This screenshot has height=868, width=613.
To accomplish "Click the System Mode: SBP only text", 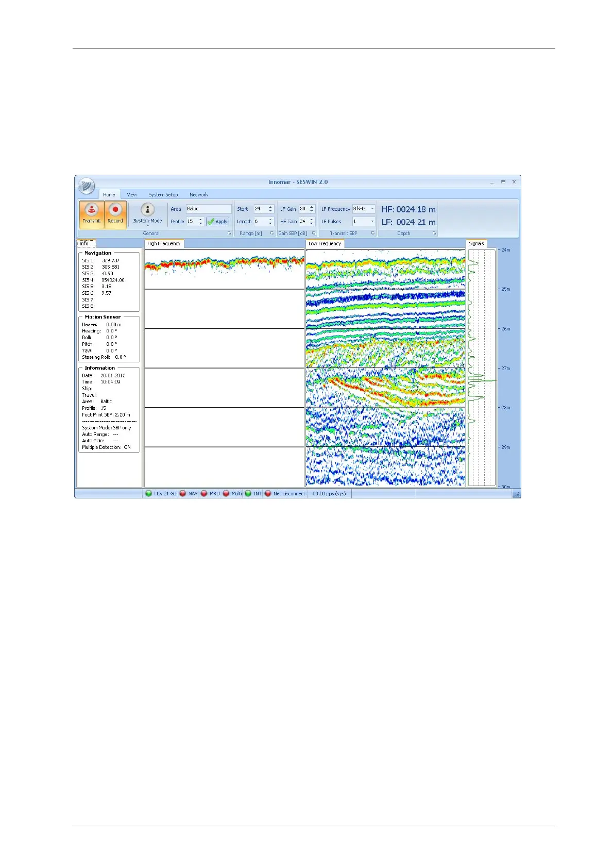I will (x=107, y=428).
